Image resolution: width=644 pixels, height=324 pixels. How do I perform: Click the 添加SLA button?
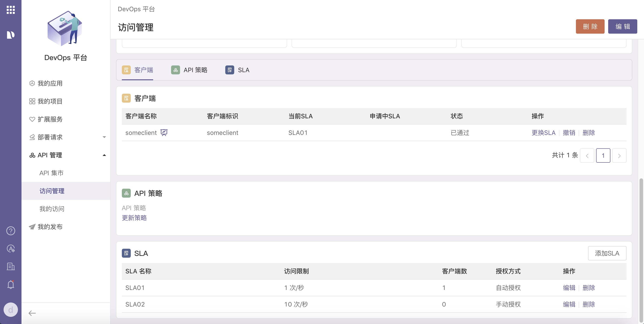607,253
